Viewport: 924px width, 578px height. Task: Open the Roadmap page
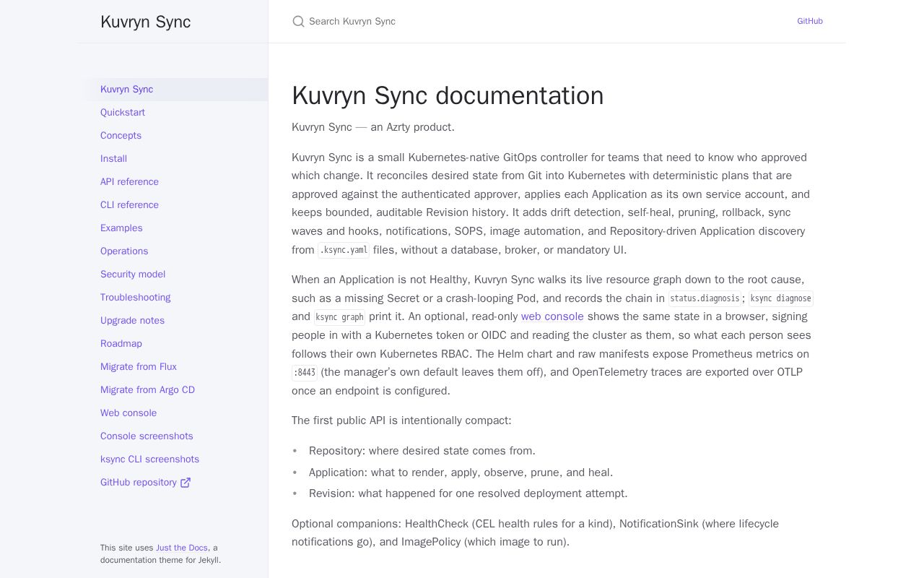pyautogui.click(x=121, y=344)
